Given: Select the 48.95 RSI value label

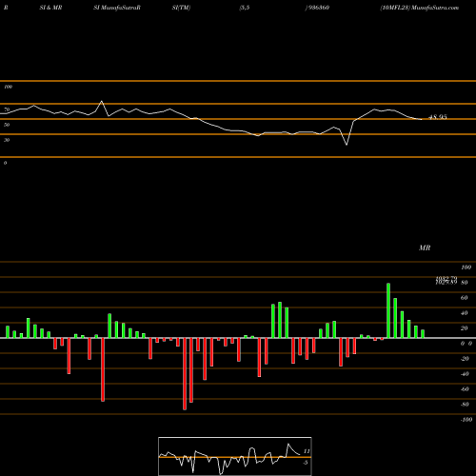Looking at the screenshot, I should [x=438, y=117].
